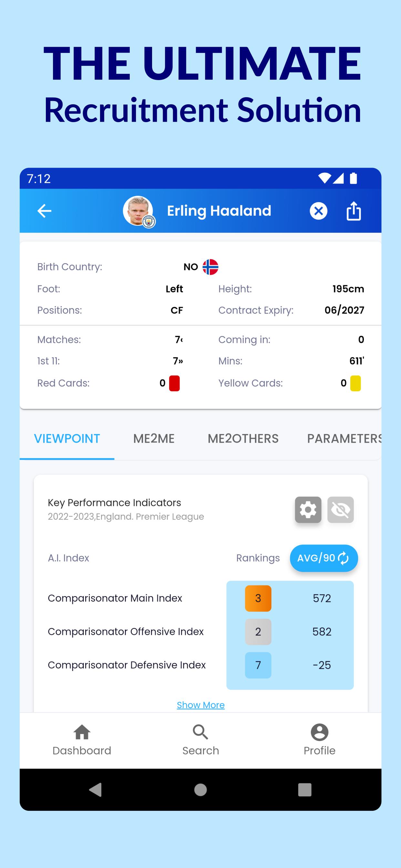Open Erling Haaland's profile photo

point(138,211)
